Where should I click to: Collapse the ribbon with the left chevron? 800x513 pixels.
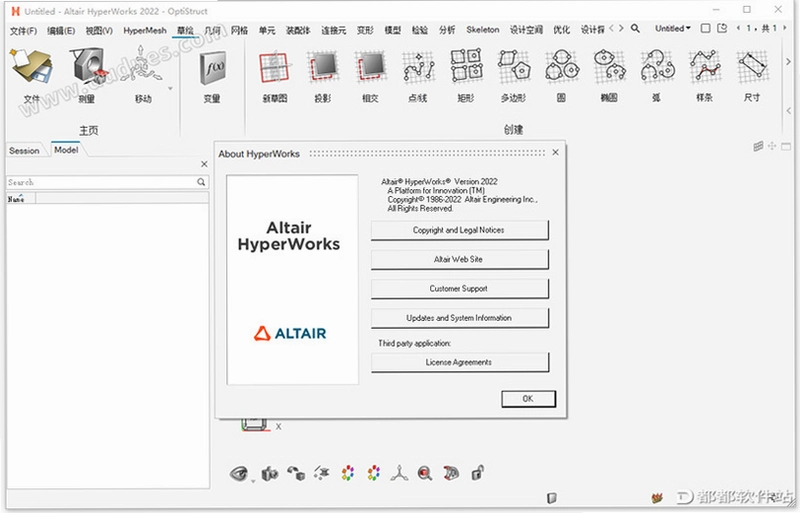pos(788,110)
